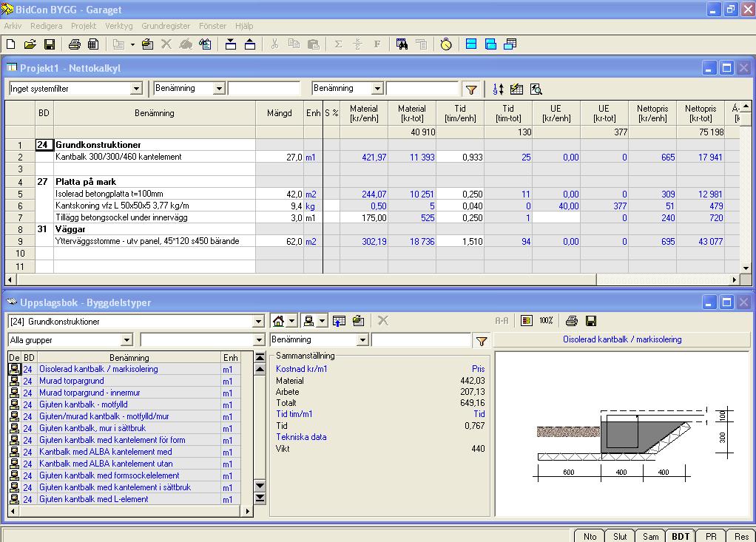Click the save disk icon in Uppslagsbok toolbar
756x542 pixels.
click(590, 321)
